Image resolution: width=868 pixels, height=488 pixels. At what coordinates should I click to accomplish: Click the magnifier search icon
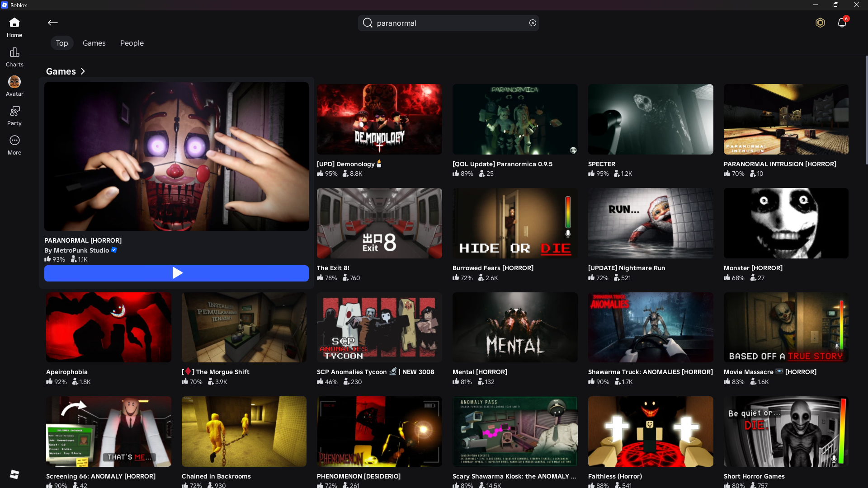point(368,23)
